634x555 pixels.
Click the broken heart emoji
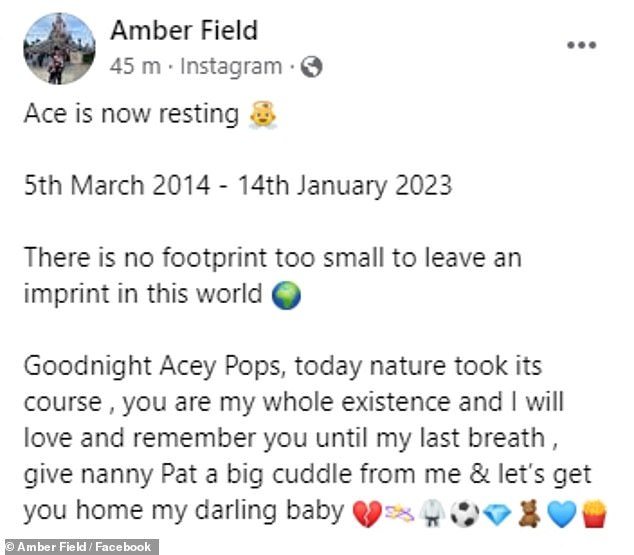[367, 513]
